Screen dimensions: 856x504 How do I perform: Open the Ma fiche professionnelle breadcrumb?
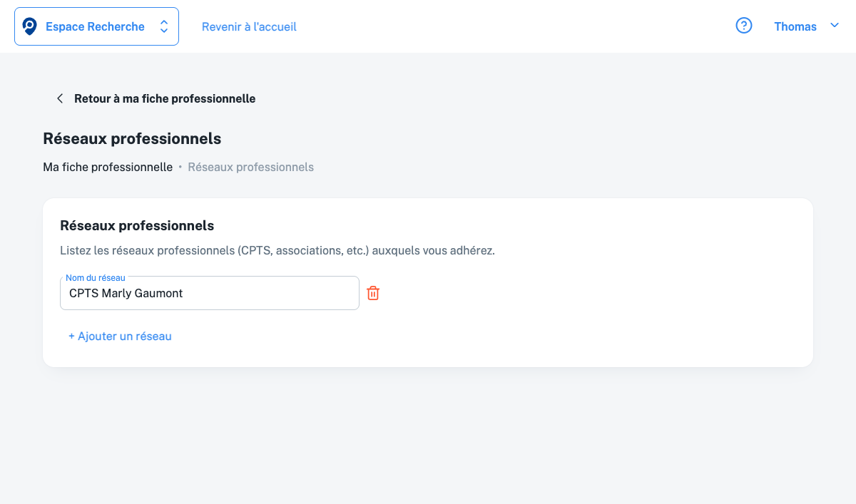click(x=108, y=167)
